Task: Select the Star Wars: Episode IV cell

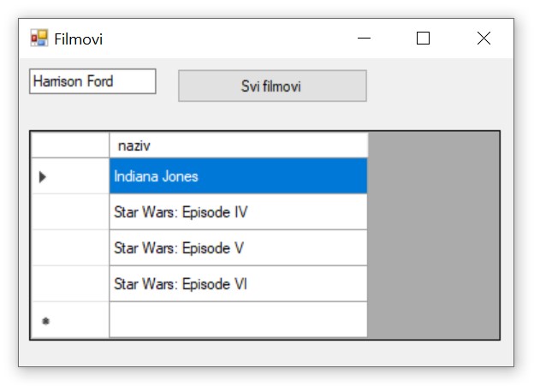Action: pos(238,212)
